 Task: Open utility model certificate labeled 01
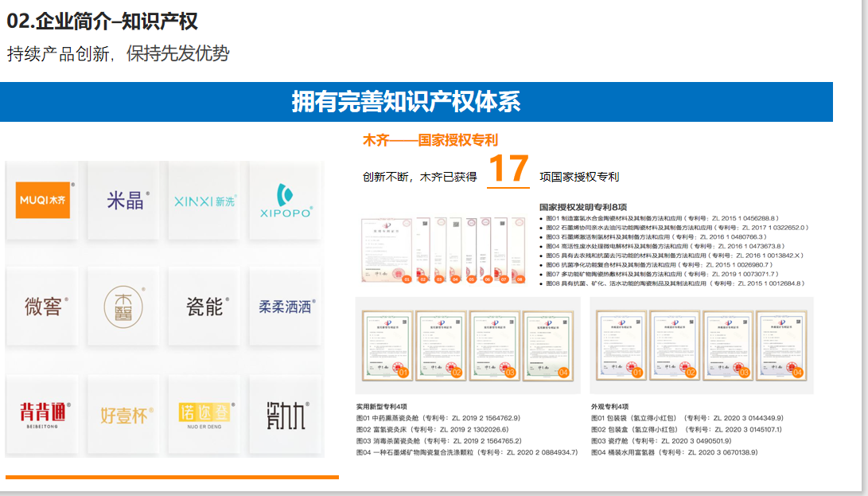click(x=387, y=344)
